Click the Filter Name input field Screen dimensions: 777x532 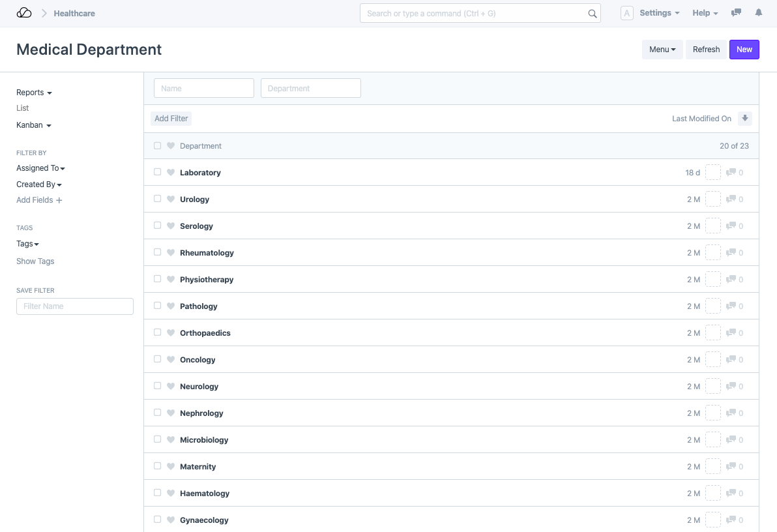[75, 306]
